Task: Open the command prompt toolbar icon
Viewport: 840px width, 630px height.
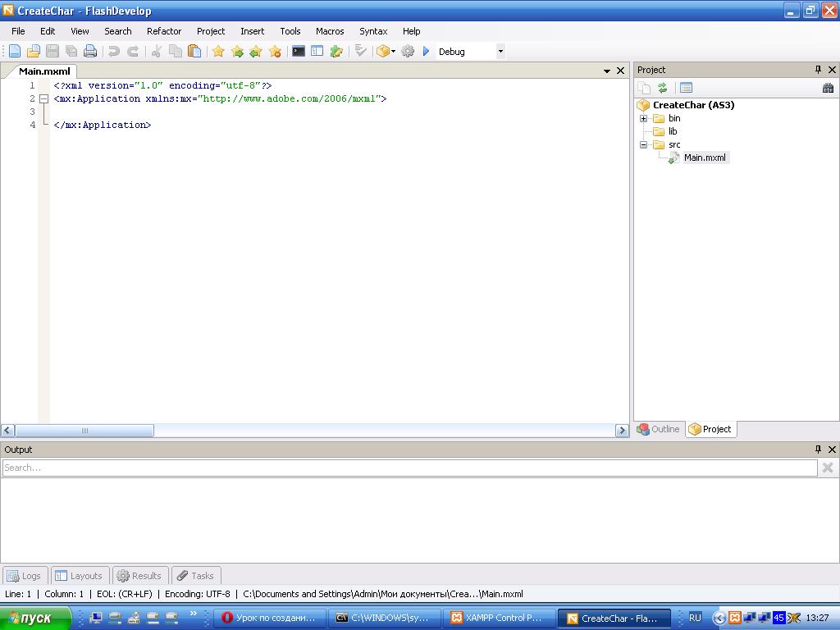Action: [x=299, y=52]
